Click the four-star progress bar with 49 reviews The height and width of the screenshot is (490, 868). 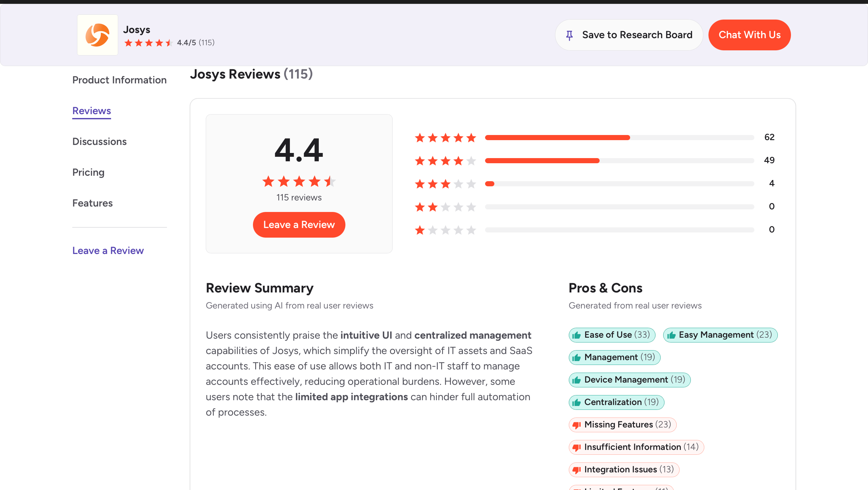[619, 161]
